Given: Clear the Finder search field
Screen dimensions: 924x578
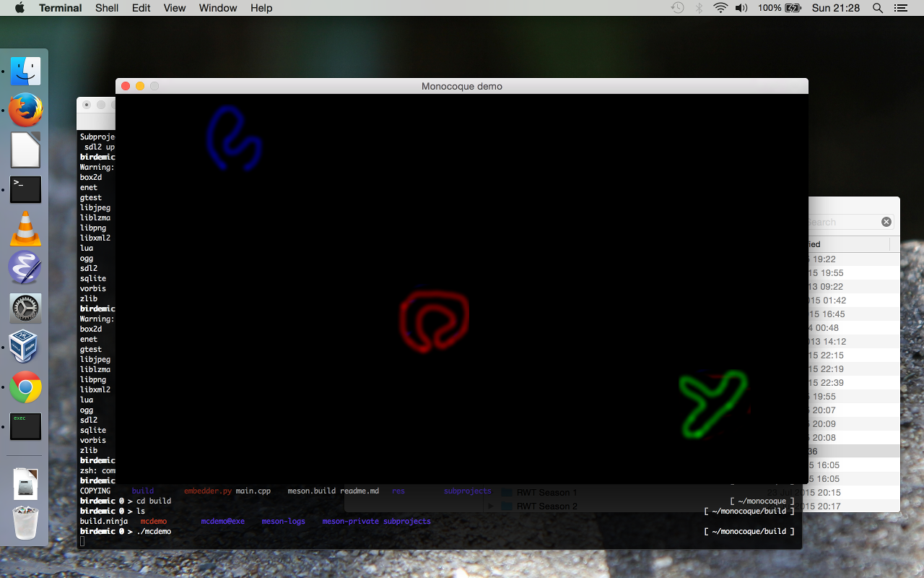Looking at the screenshot, I should (886, 222).
